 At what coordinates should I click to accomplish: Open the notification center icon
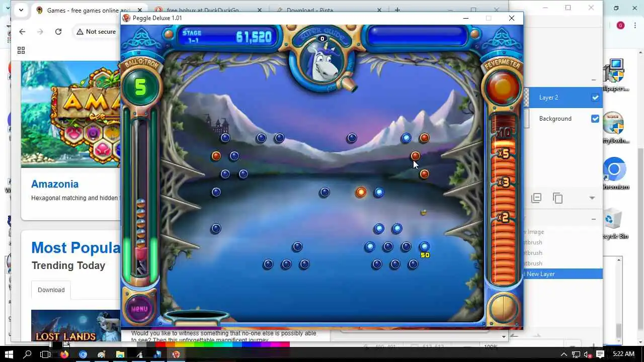600,354
